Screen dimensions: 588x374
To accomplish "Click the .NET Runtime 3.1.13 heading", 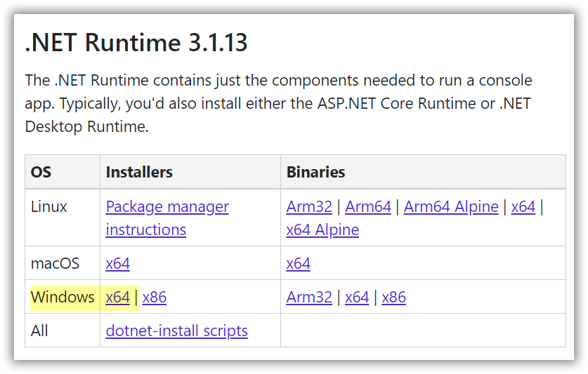I will pyautogui.click(x=136, y=42).
